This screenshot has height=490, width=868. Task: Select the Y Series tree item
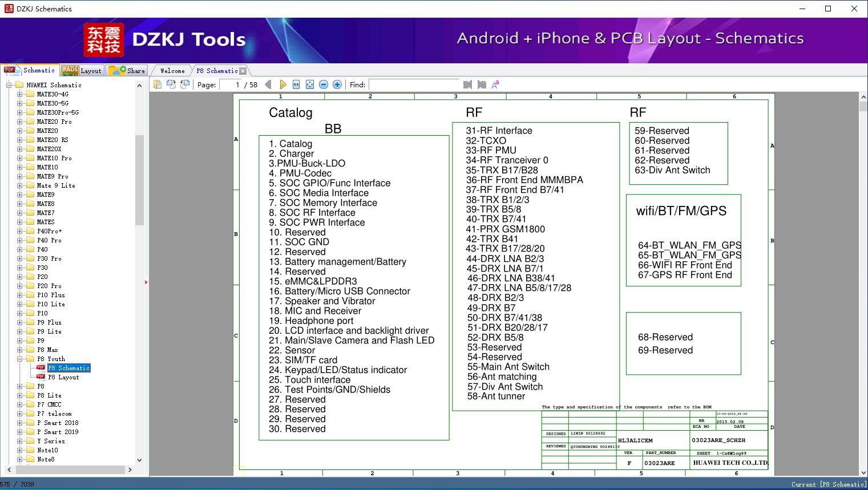point(51,441)
